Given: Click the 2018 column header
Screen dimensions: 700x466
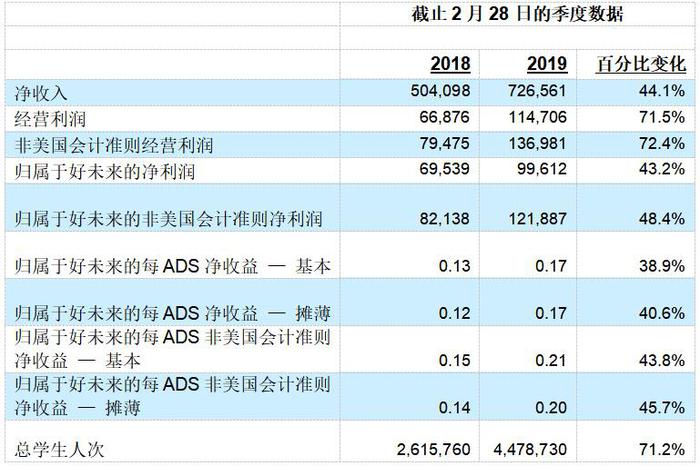Looking at the screenshot, I should [450, 64].
